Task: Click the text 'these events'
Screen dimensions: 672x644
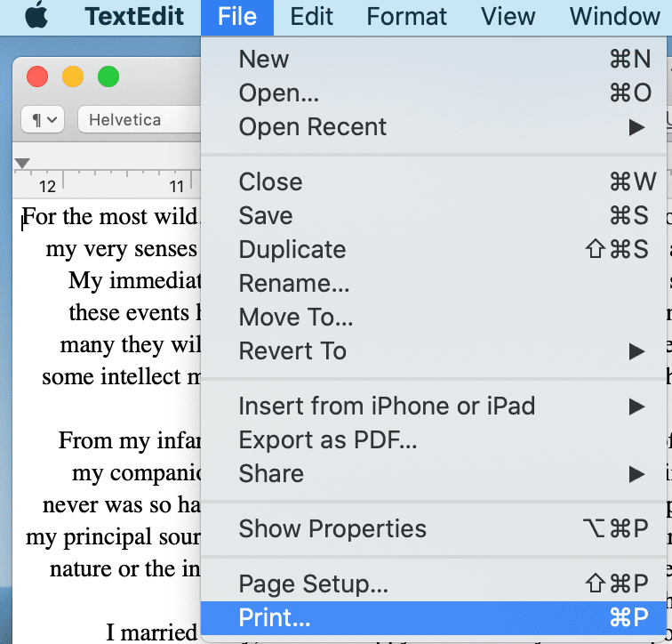Action: click(129, 312)
